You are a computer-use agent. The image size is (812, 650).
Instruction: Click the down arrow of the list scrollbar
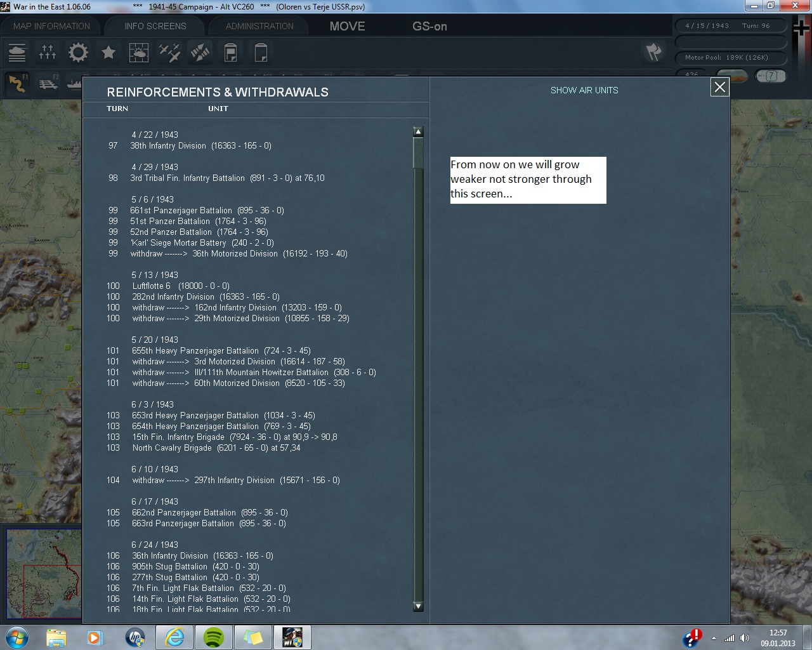[x=418, y=606]
